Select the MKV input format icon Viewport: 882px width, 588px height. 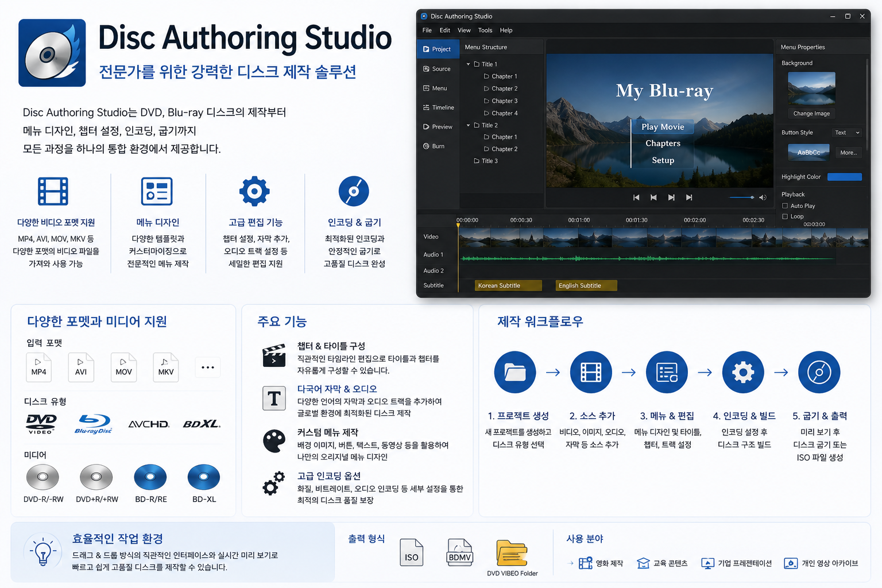coord(166,367)
